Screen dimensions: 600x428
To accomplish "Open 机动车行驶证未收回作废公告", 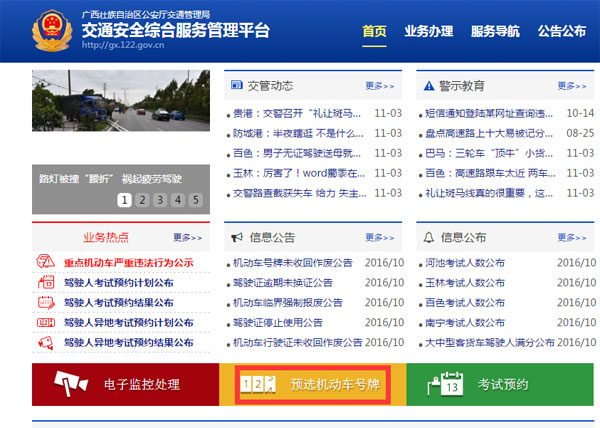I will pyautogui.click(x=298, y=342).
